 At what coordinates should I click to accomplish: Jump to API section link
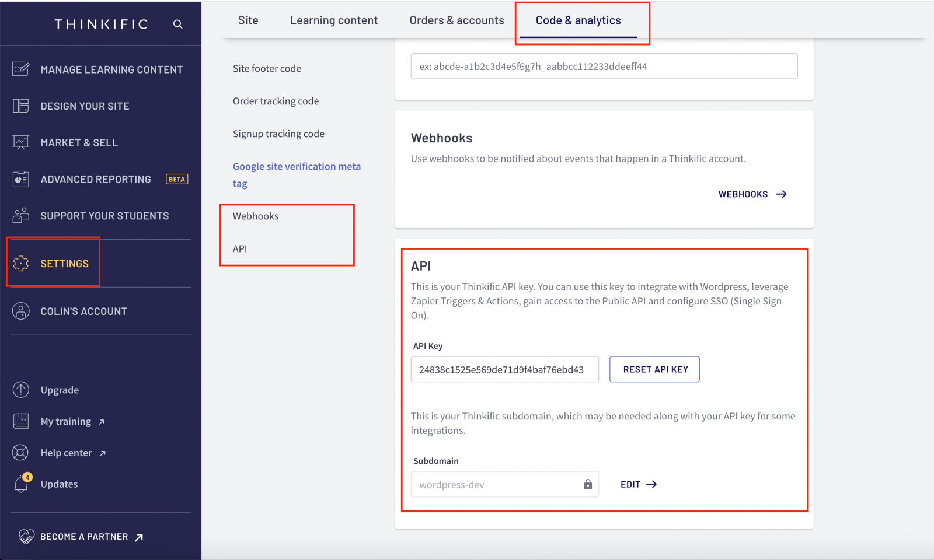(x=240, y=249)
